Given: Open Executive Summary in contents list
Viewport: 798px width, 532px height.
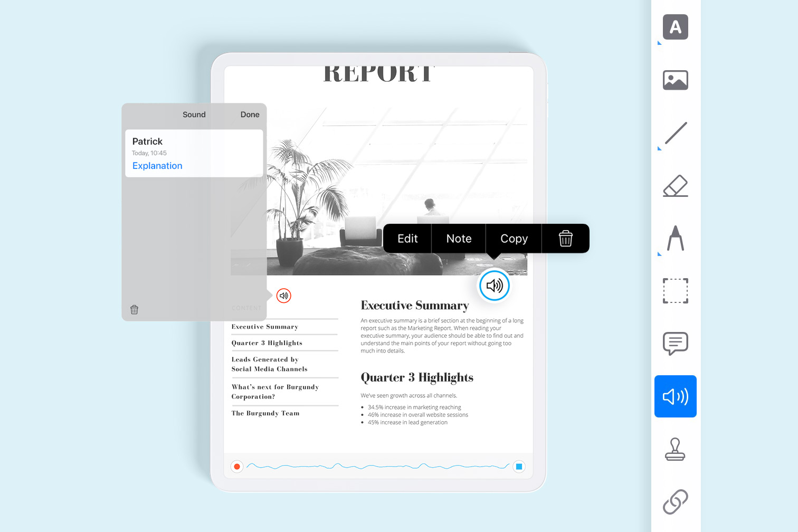Looking at the screenshot, I should [x=265, y=327].
